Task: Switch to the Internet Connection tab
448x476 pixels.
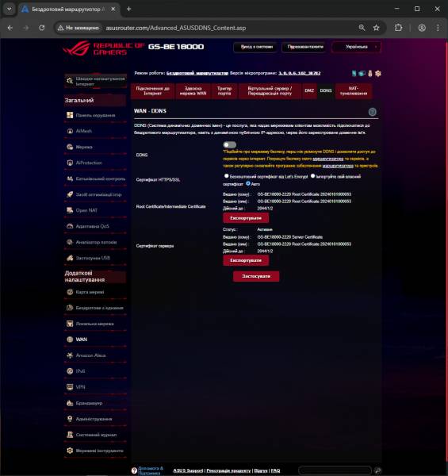Action: pyautogui.click(x=152, y=90)
